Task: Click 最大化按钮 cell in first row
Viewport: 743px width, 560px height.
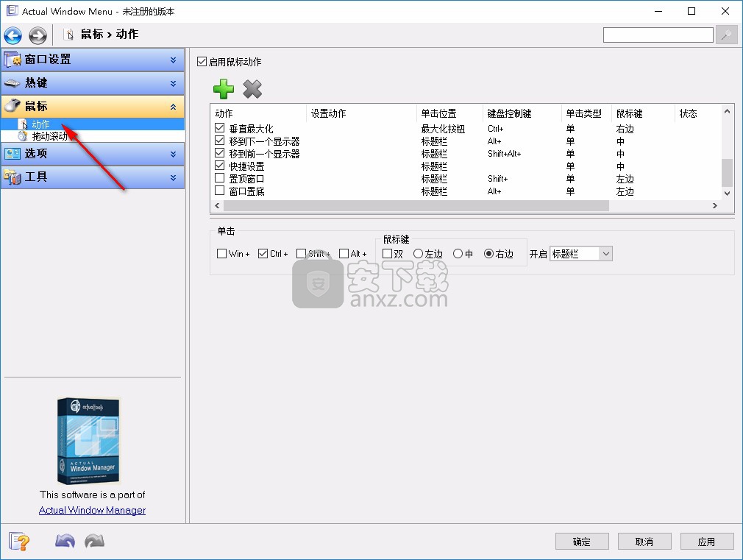Action: coord(443,129)
